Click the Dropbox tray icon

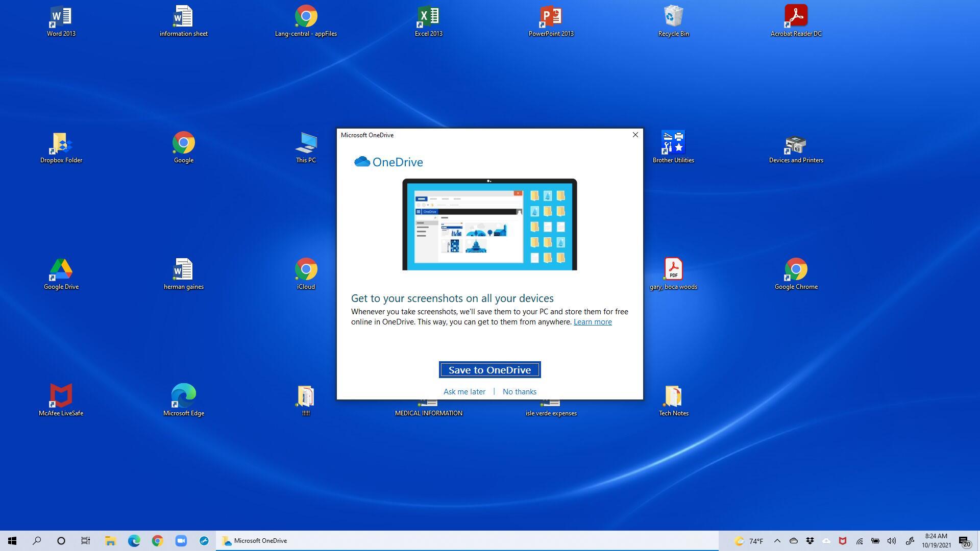810,541
